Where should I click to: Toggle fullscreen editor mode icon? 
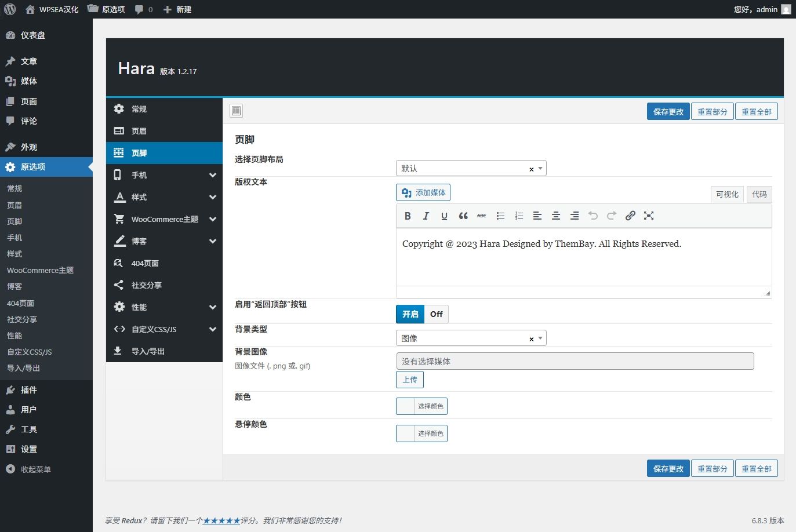point(649,216)
